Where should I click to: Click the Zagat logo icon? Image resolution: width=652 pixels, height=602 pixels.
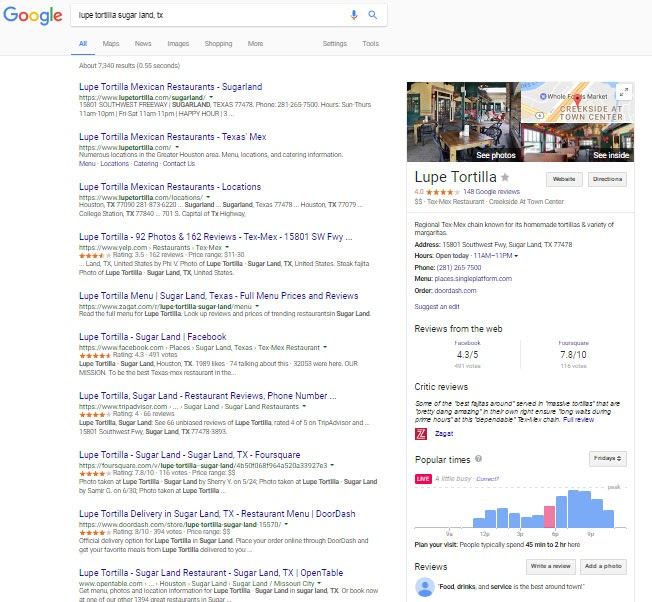pyautogui.click(x=421, y=433)
